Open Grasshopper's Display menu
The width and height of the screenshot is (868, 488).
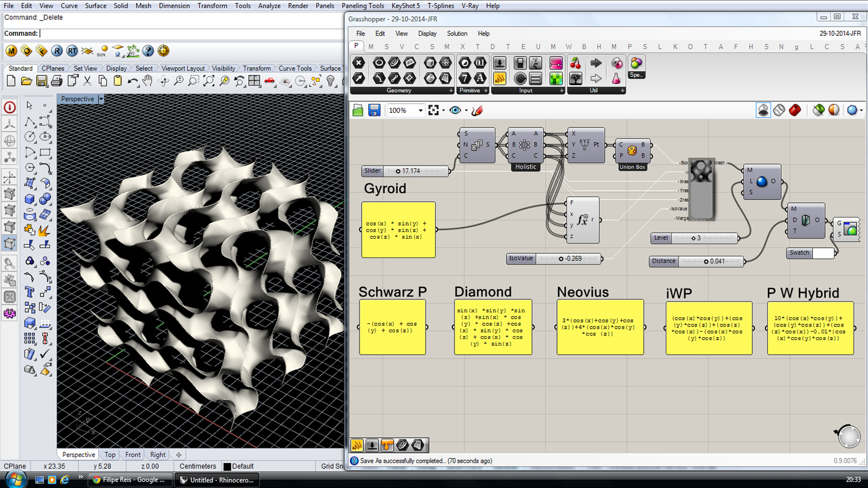point(427,34)
